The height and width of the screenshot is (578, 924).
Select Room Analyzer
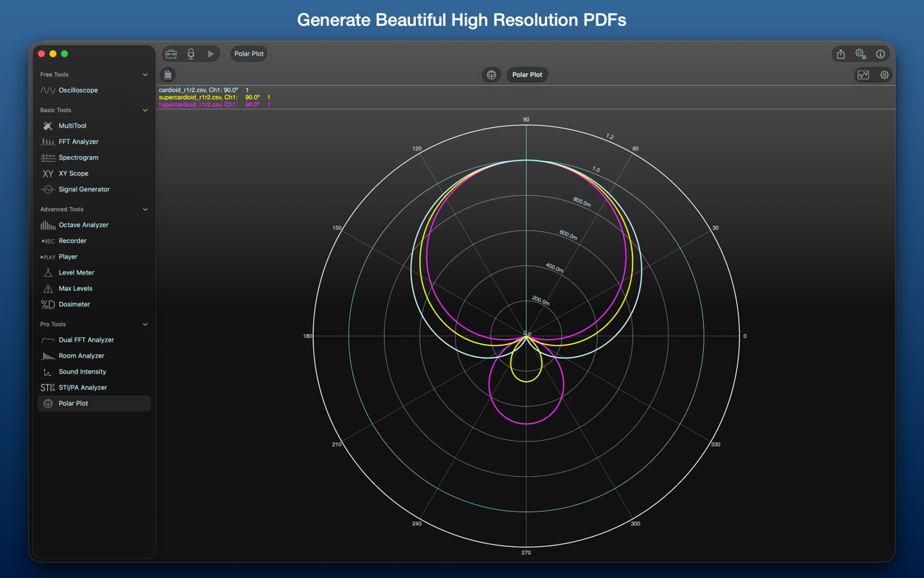click(x=94, y=355)
